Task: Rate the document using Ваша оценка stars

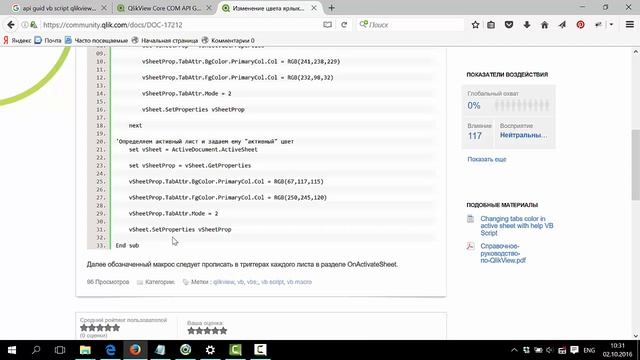Action: point(207,331)
